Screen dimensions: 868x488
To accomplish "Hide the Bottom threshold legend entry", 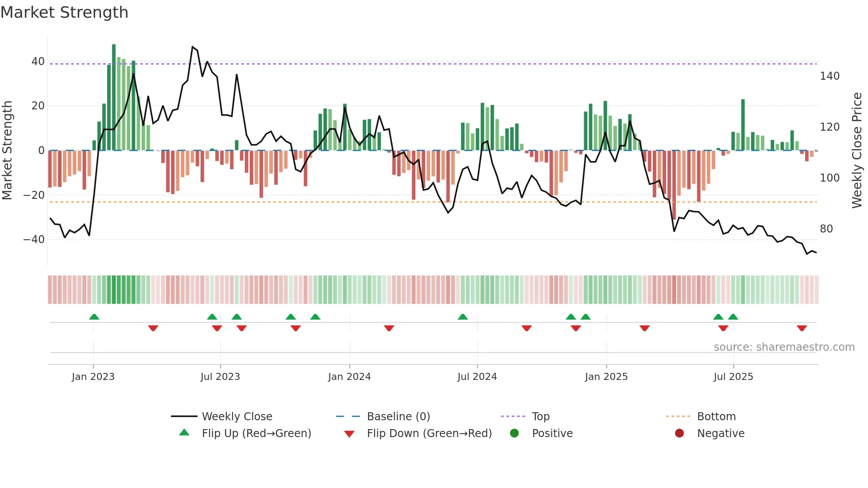I will pos(716,416).
